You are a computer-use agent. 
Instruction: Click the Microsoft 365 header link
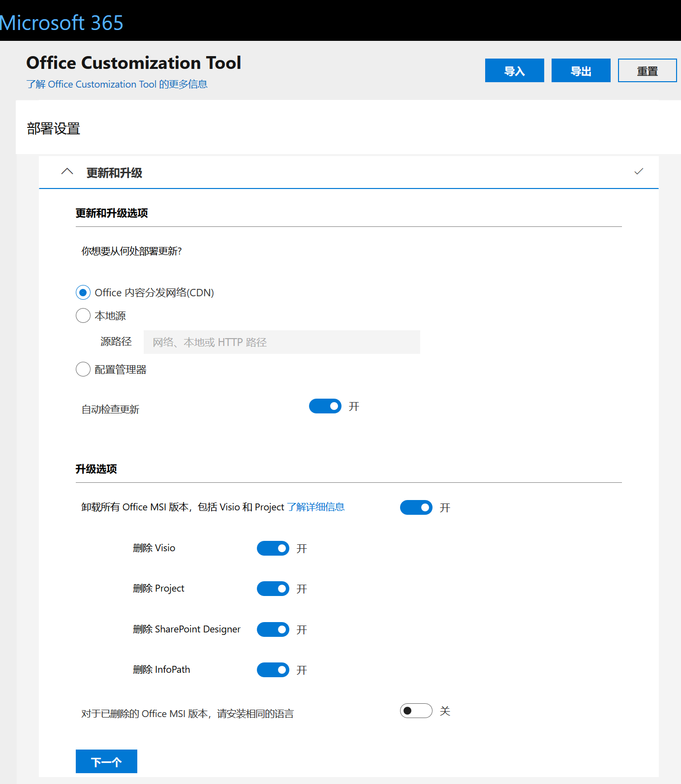[x=62, y=23]
